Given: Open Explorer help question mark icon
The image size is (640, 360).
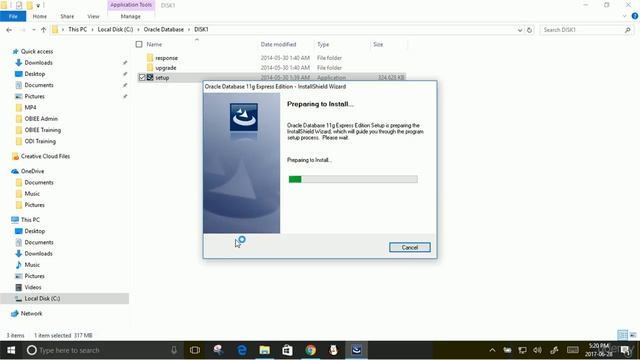Looking at the screenshot, I should (634, 16).
